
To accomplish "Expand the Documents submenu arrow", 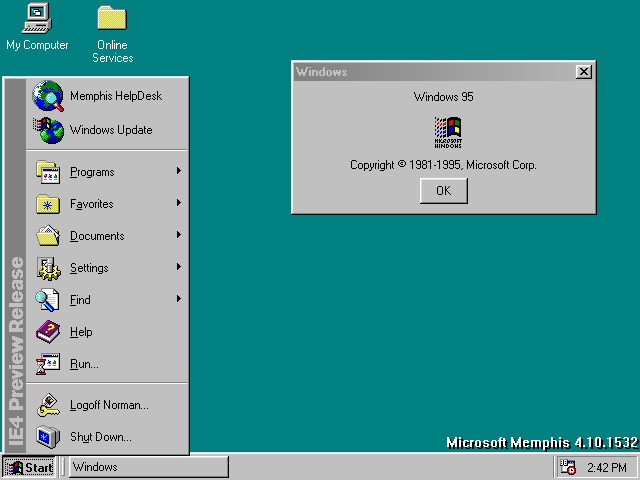I will click(x=179, y=236).
